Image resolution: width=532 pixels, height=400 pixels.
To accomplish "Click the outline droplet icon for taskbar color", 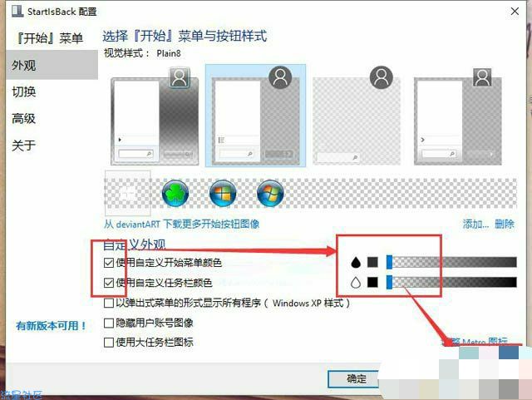I will click(356, 282).
